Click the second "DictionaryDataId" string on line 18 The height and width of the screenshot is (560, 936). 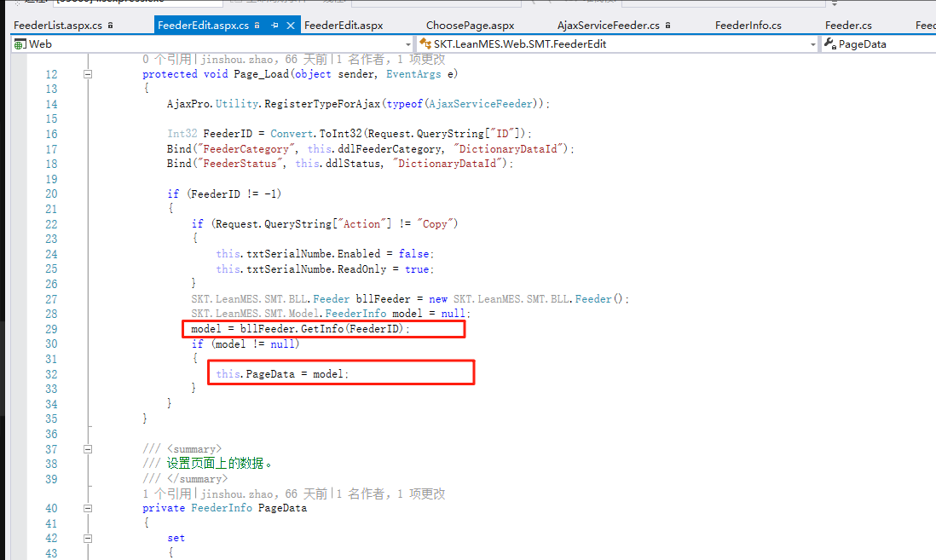tap(447, 164)
